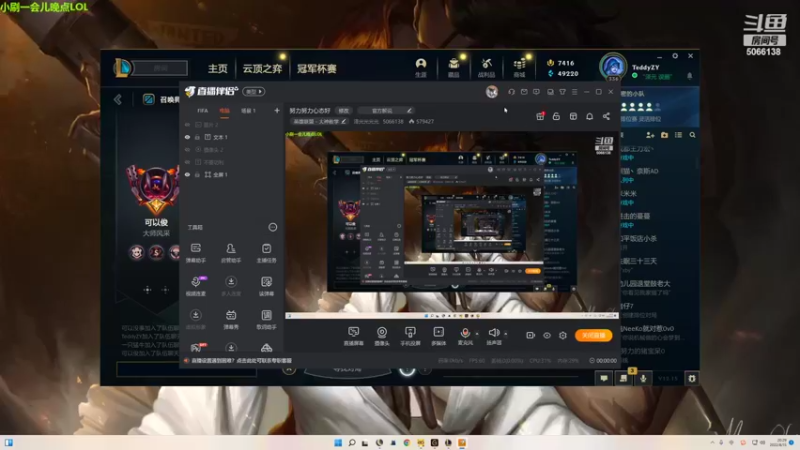Viewport: 800px width, 450px height.
Task: Open the 弹幕助手 tool in the toolbox
Action: (x=195, y=253)
